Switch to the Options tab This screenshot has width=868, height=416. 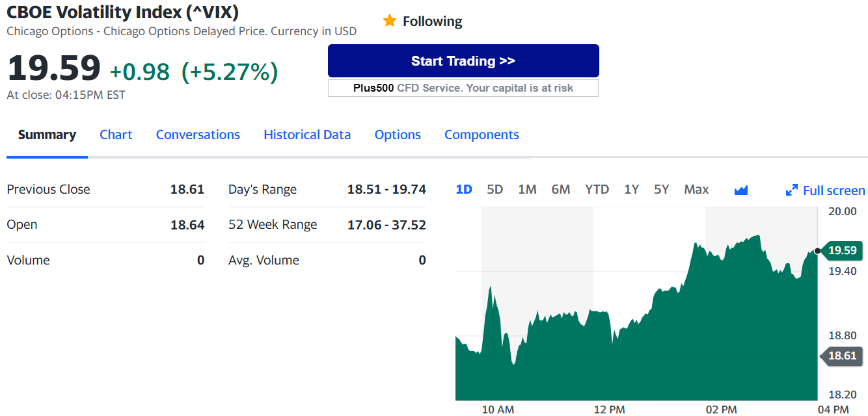(x=398, y=135)
